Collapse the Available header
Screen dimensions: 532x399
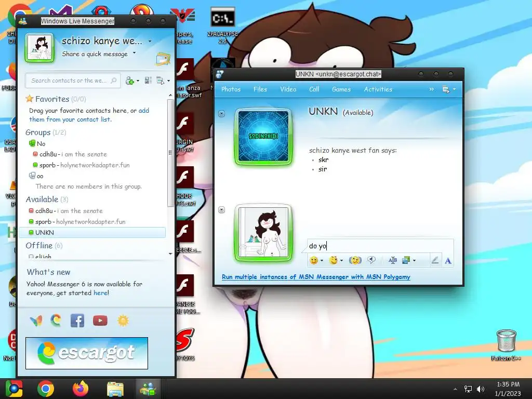click(x=47, y=199)
